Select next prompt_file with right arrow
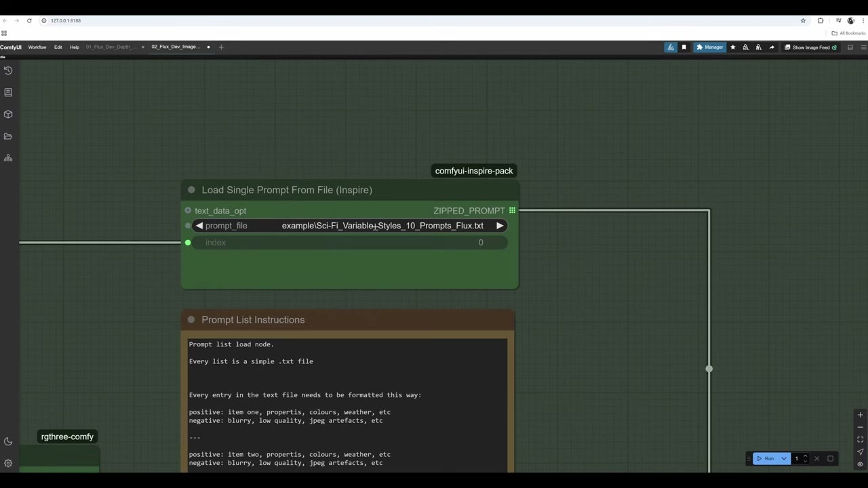Viewport: 868px width, 488px height. [500, 226]
